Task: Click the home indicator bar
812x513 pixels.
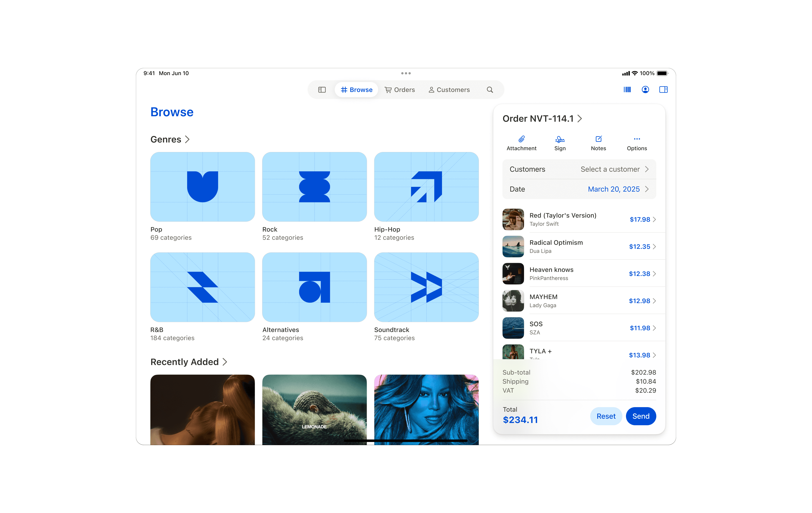Action: (406, 441)
